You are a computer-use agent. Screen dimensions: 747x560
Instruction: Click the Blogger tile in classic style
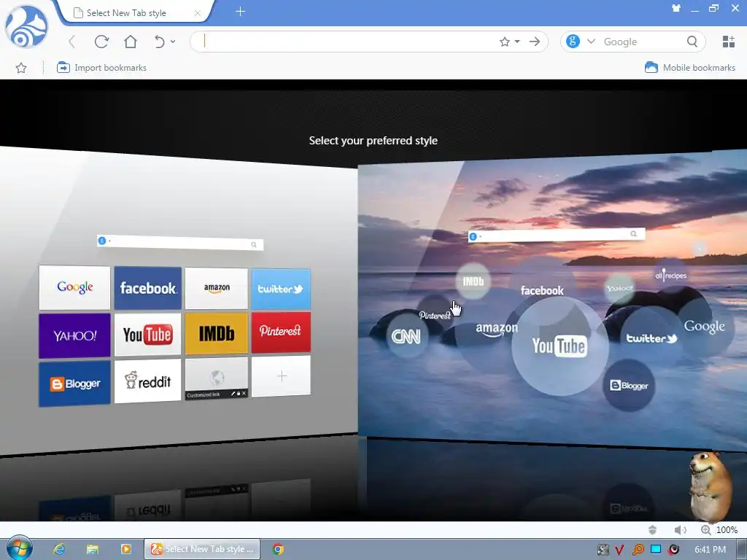click(x=75, y=384)
